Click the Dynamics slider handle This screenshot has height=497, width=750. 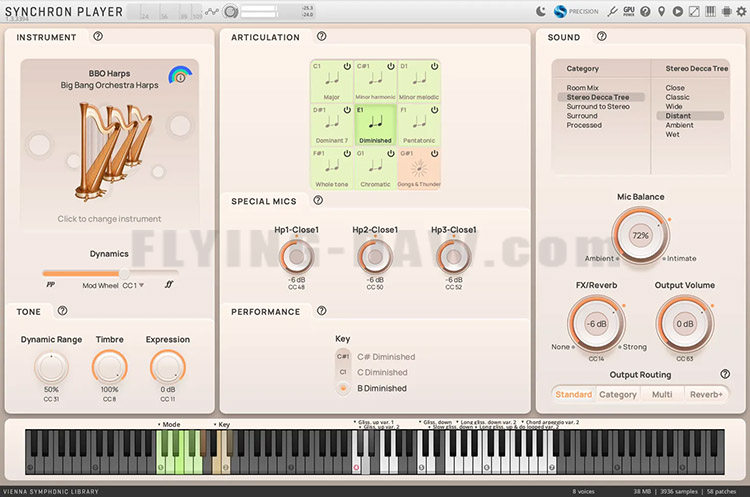tap(123, 273)
